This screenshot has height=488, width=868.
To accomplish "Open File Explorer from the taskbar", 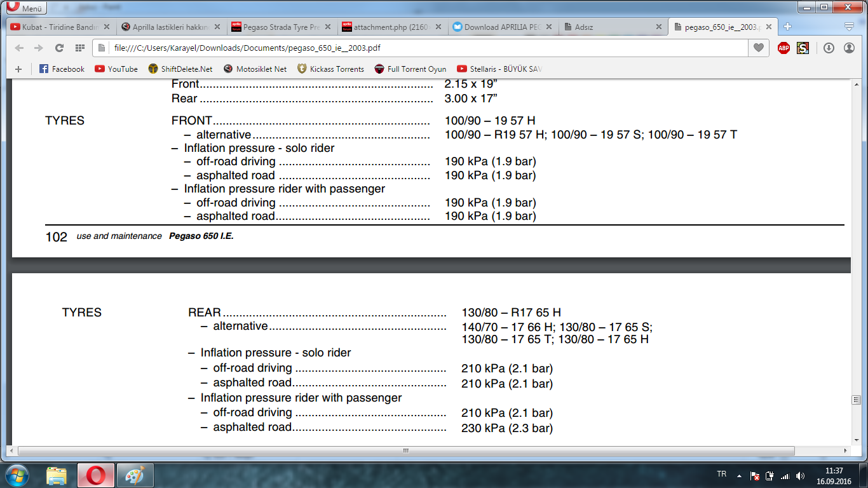I will pos(57,475).
